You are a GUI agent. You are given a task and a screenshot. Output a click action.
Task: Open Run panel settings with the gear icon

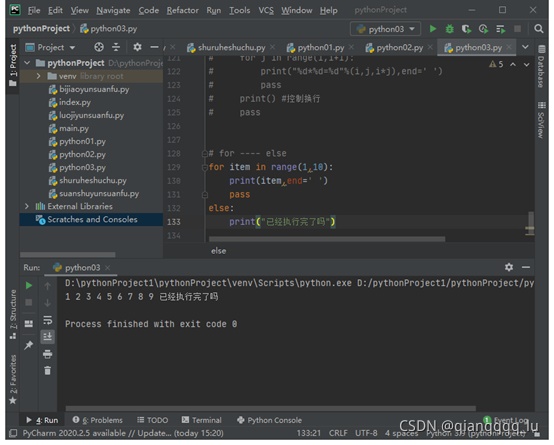tap(509, 267)
